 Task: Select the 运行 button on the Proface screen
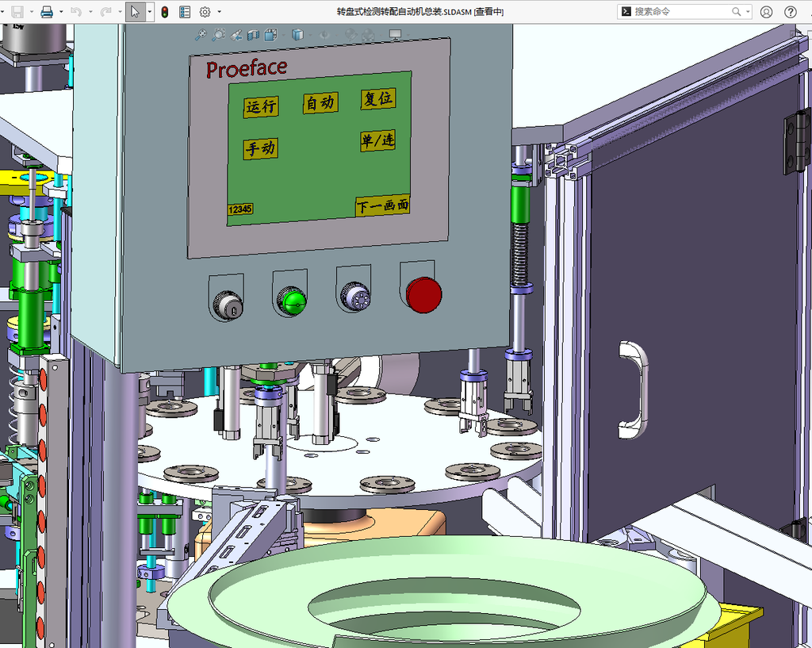(x=261, y=107)
